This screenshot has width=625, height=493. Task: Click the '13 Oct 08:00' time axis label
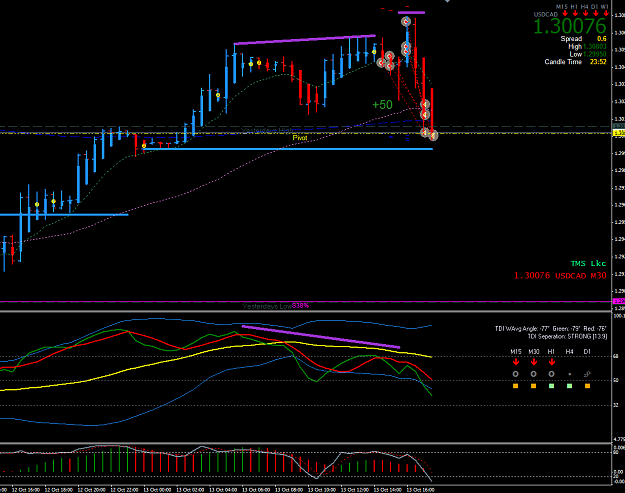click(289, 489)
